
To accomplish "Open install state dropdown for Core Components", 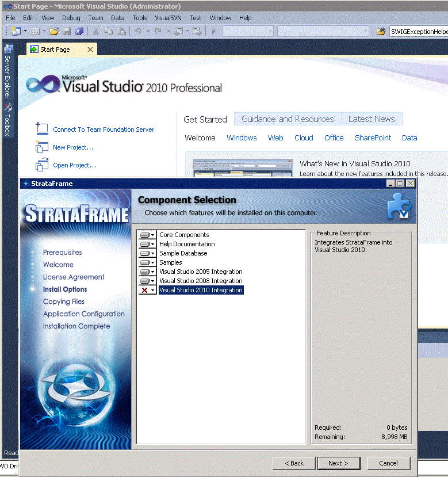I will pos(147,235).
